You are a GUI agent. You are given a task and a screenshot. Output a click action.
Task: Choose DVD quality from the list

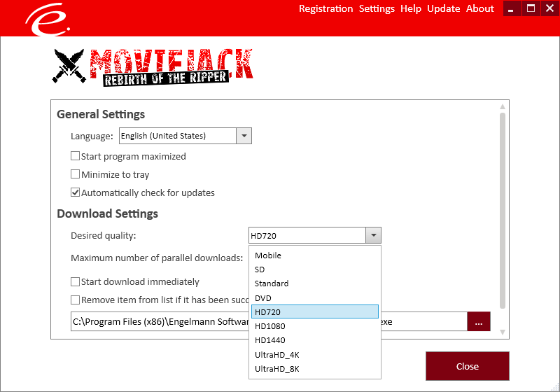(x=314, y=297)
